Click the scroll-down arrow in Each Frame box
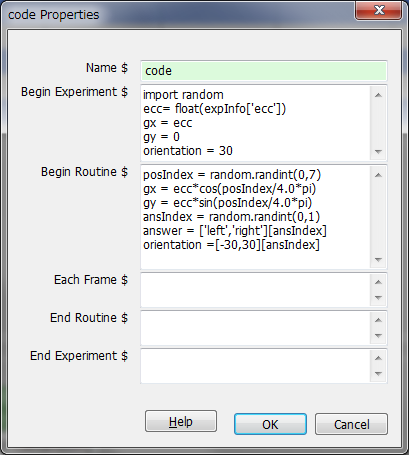 pyautogui.click(x=378, y=298)
